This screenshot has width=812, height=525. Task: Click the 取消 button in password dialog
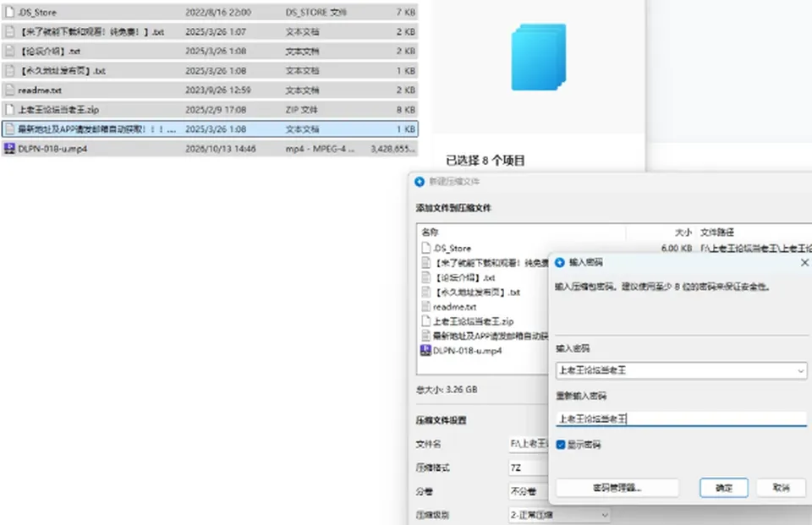(781, 488)
